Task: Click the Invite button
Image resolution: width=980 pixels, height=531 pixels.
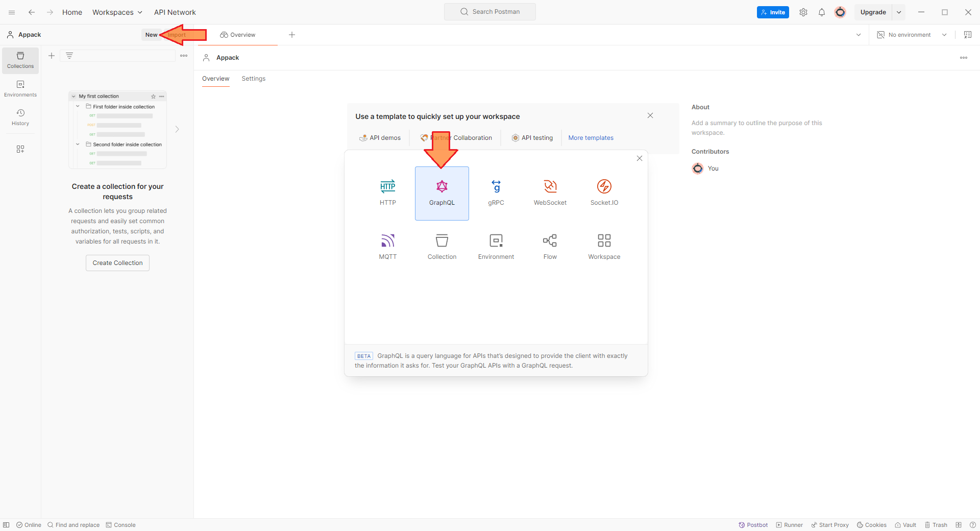Action: [x=773, y=12]
